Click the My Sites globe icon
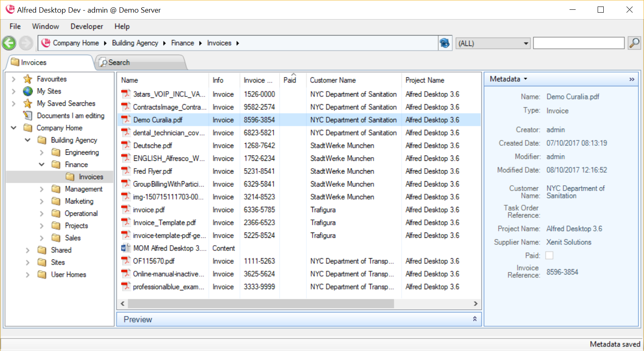Screen dimensions: 644x351 28,91
